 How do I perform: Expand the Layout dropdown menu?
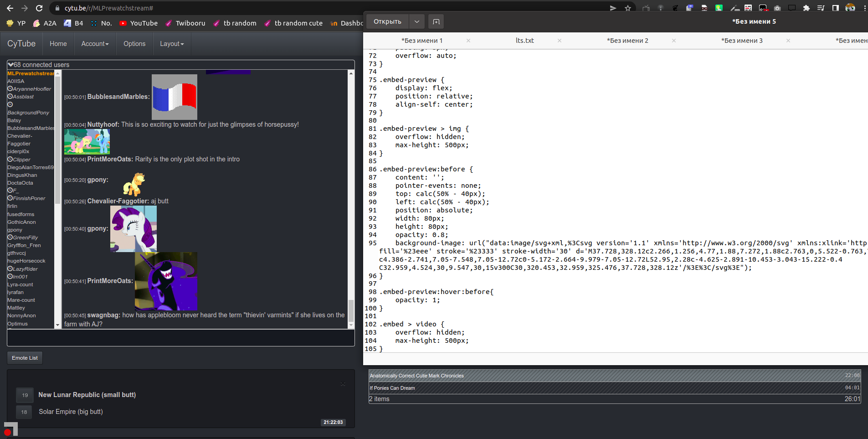tap(172, 44)
